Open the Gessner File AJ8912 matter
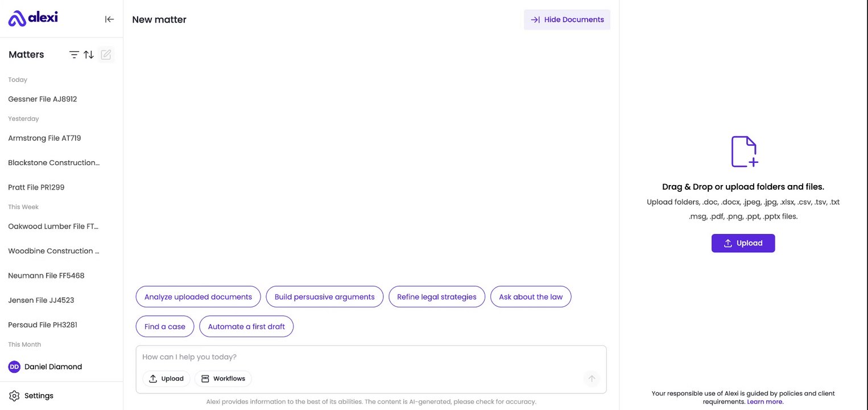Image resolution: width=868 pixels, height=410 pixels. click(43, 99)
